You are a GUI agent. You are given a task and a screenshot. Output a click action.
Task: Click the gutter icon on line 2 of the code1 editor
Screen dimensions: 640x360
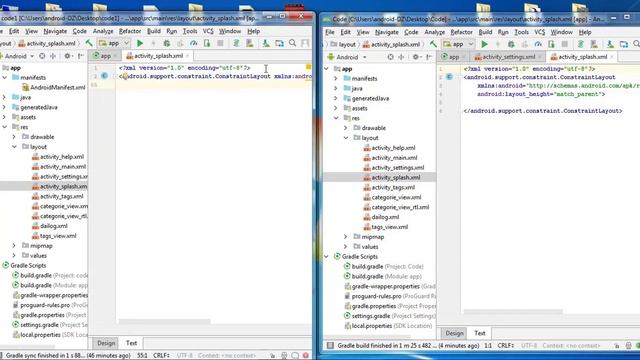104,76
